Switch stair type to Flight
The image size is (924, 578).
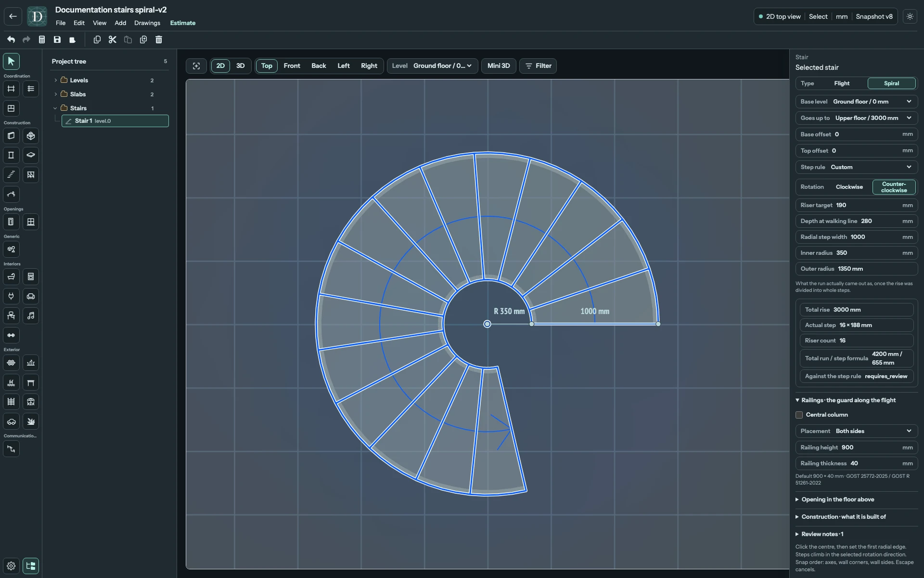click(x=842, y=83)
